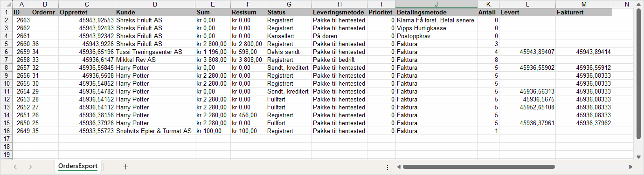Image resolution: width=644 pixels, height=175 pixels.
Task: Select the 'Antall' header cell
Action: (x=488, y=12)
